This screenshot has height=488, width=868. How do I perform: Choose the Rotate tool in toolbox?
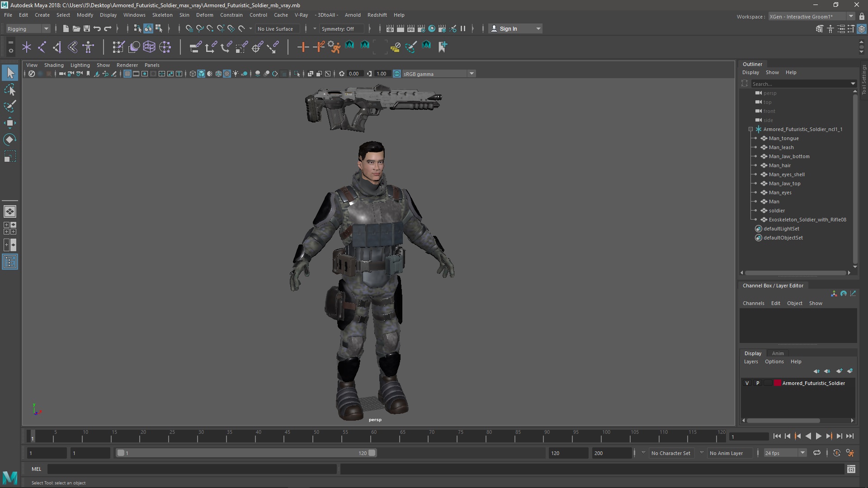coord(10,140)
